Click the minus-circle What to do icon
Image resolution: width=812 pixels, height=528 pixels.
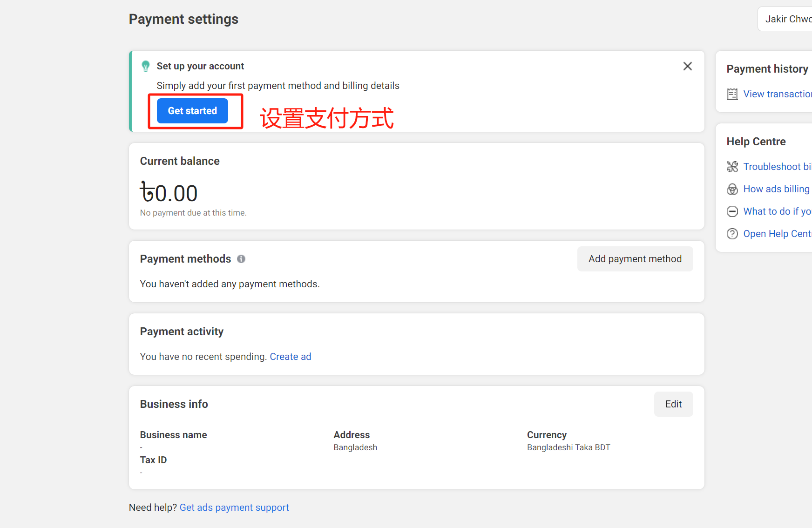pos(732,211)
